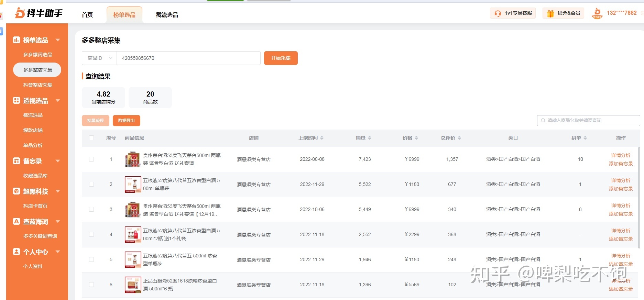Collapse the 榜单选品 sidebar group arrow
Image resolution: width=644 pixels, height=300 pixels.
[x=58, y=40]
